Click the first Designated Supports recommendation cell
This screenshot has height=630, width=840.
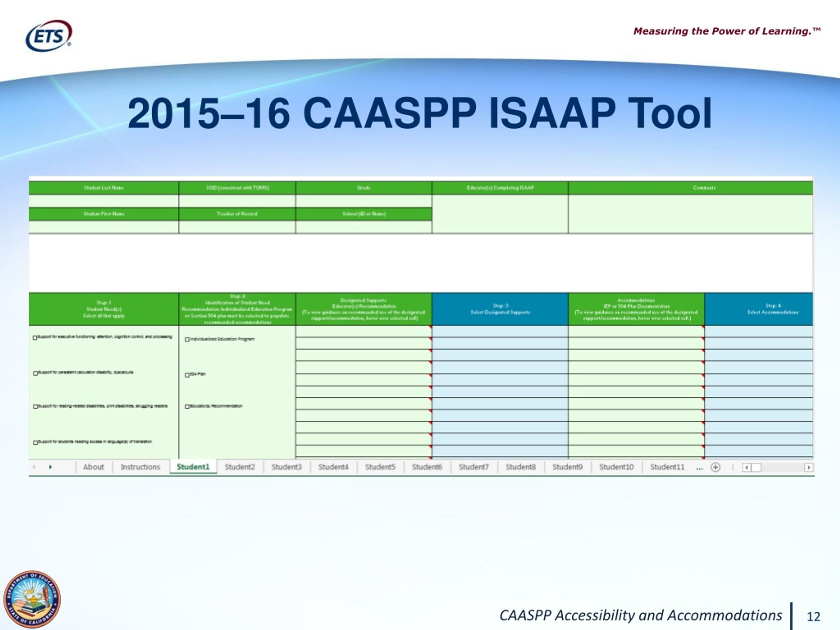364,331
